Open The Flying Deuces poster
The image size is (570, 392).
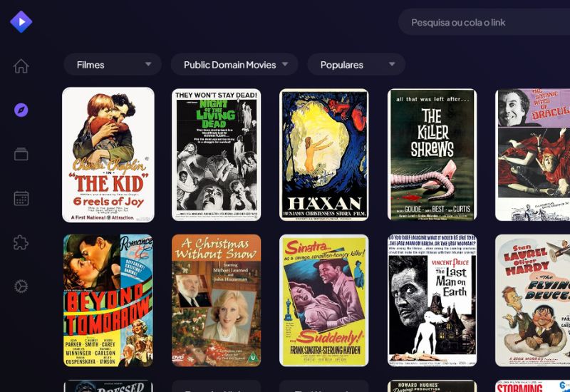point(532,300)
